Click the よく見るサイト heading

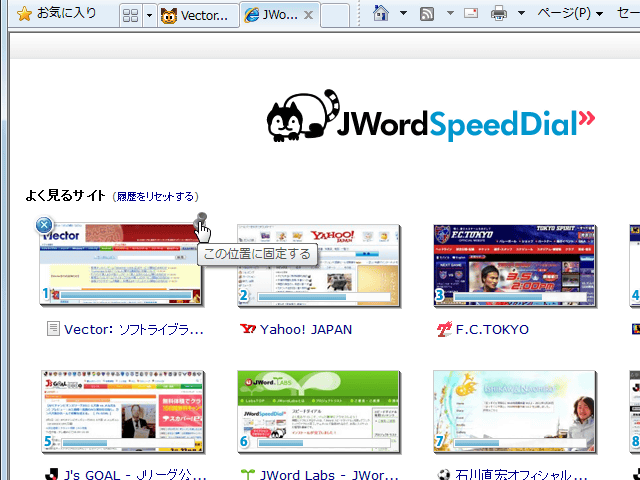point(65,196)
